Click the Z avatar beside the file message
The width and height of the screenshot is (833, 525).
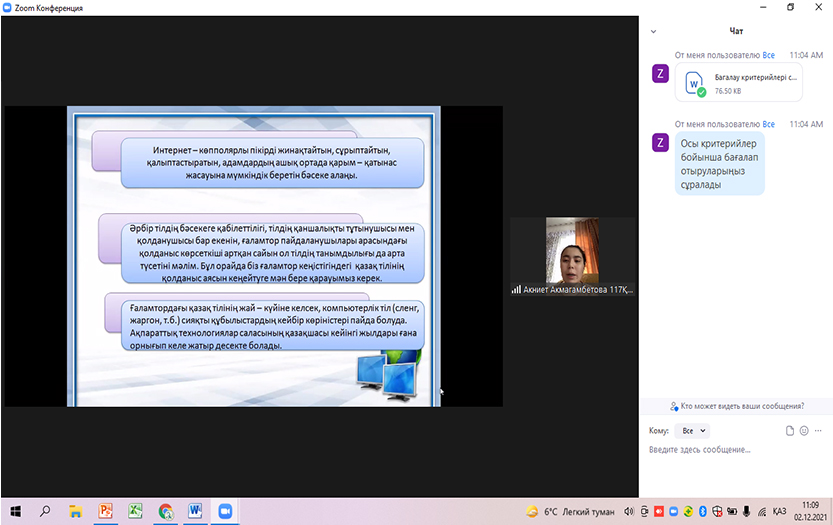click(x=659, y=72)
